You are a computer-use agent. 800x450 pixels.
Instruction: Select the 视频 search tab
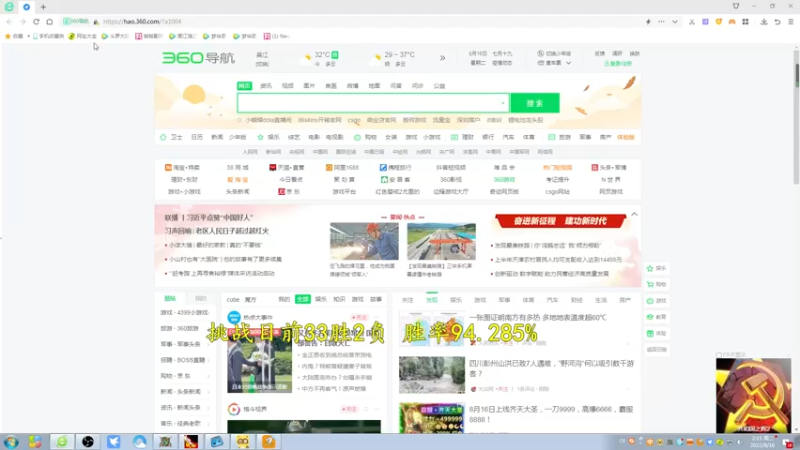288,86
